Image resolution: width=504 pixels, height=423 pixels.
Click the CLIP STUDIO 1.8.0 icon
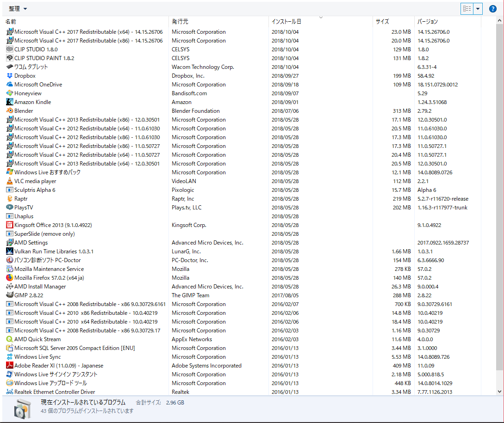pyautogui.click(x=10, y=49)
